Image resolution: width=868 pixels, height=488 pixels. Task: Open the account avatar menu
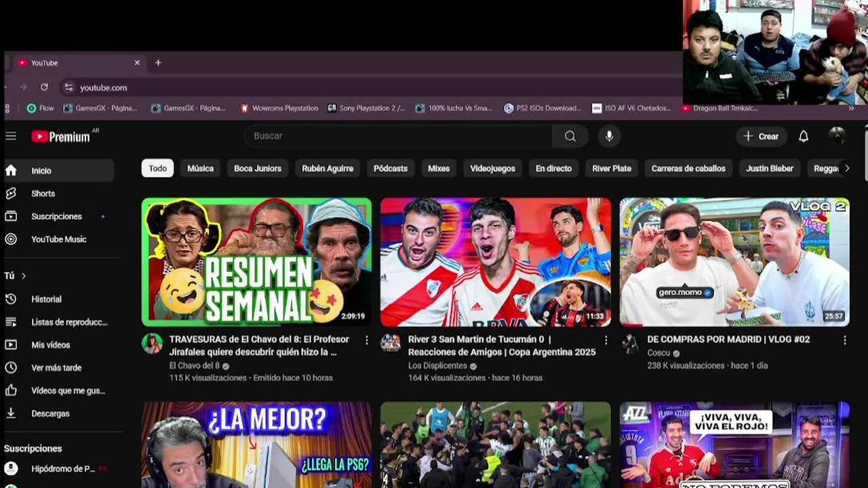pyautogui.click(x=837, y=136)
